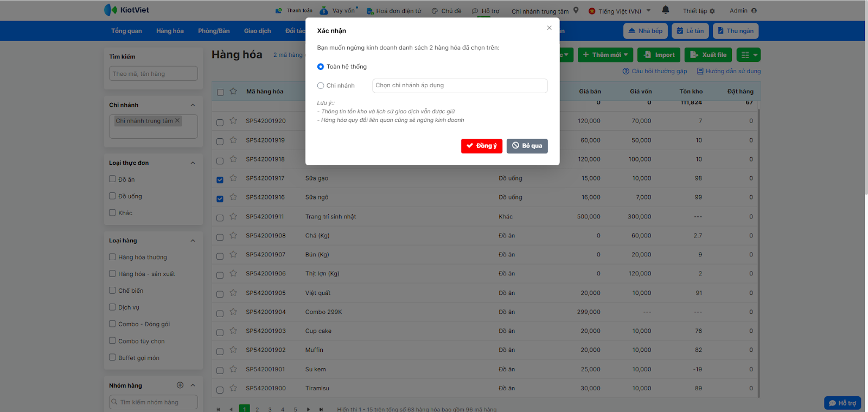Image resolution: width=868 pixels, height=412 pixels.
Task: Collapse the Loại thực đơn filter section
Action: click(193, 163)
